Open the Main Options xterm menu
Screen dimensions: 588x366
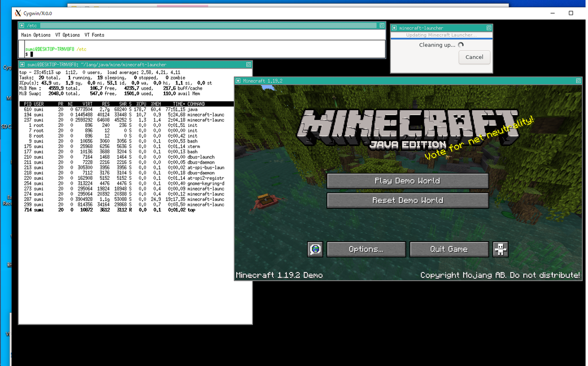click(x=36, y=35)
